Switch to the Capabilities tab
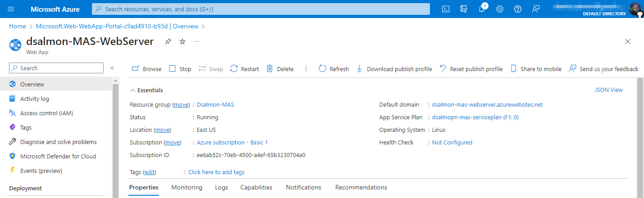644x198 pixels. point(256,187)
